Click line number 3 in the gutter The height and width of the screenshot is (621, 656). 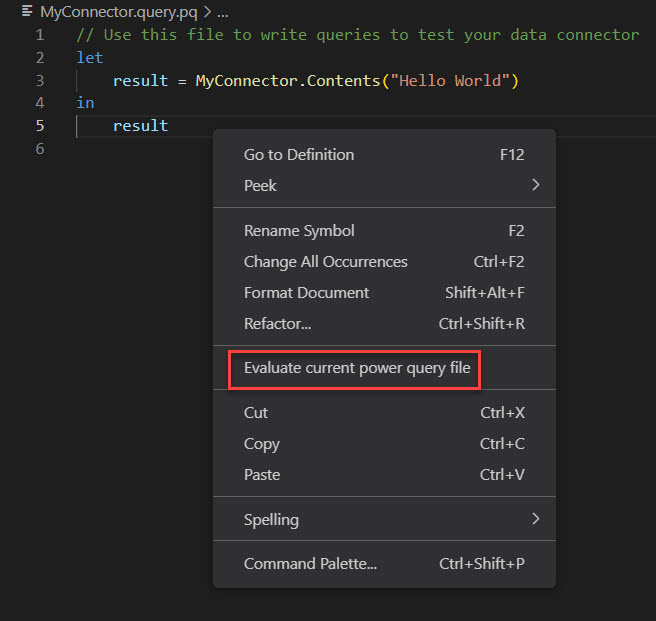pos(40,80)
